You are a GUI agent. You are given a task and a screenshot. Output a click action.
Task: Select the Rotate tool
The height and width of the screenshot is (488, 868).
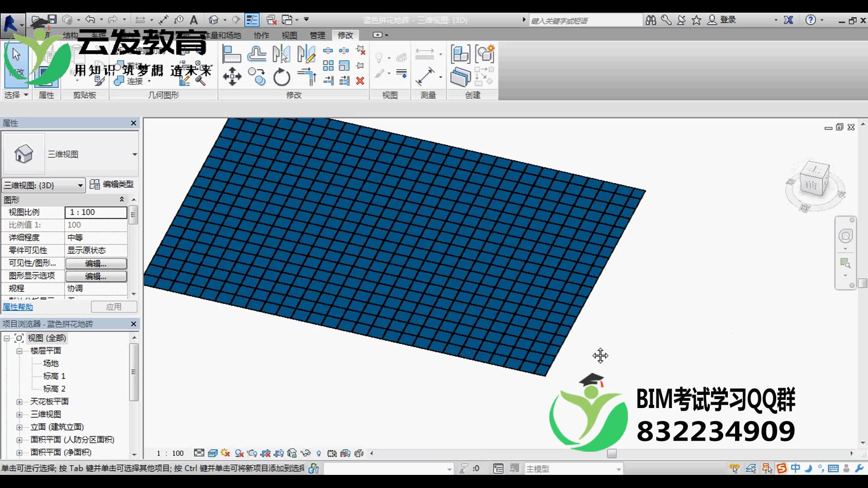281,77
